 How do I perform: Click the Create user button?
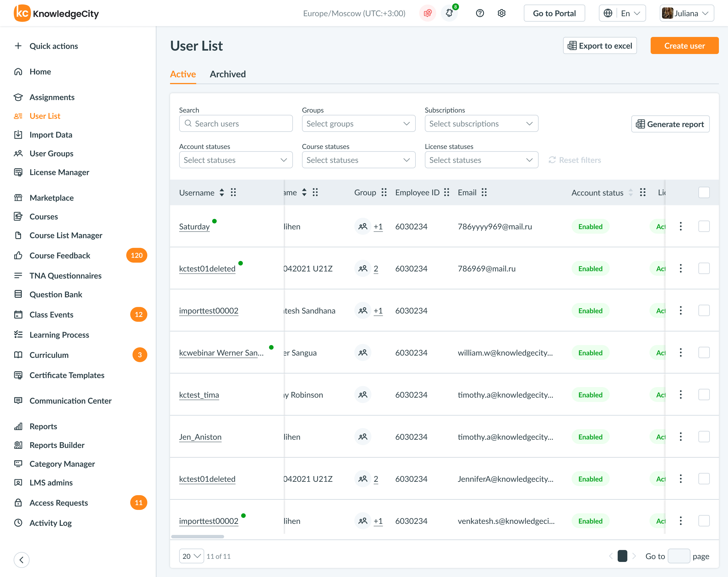click(x=684, y=45)
